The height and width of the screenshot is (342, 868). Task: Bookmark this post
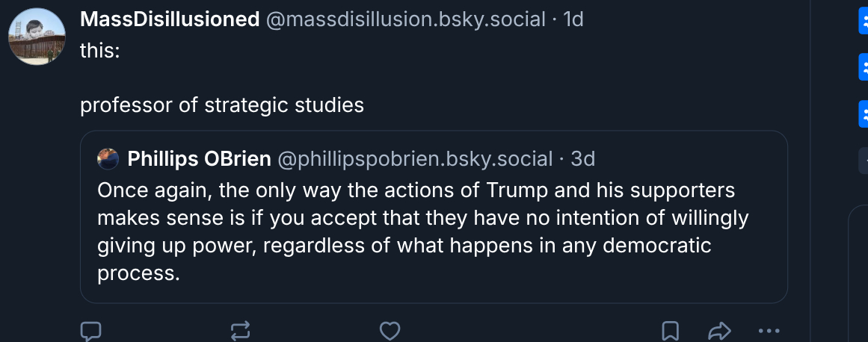click(x=671, y=330)
